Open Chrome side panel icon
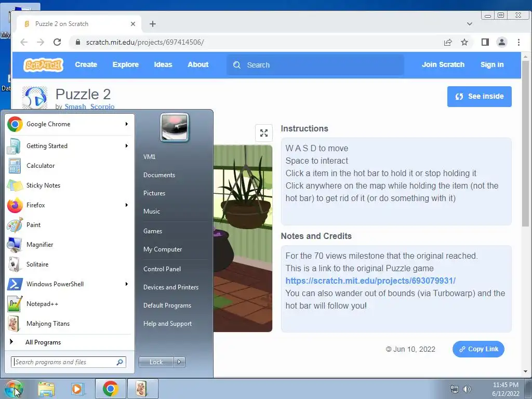 point(485,42)
